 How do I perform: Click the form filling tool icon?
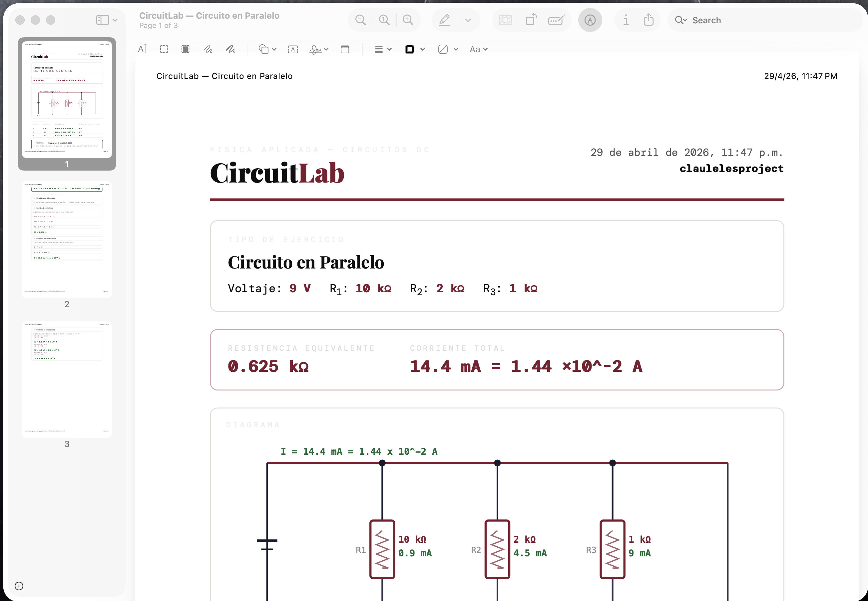click(x=556, y=20)
